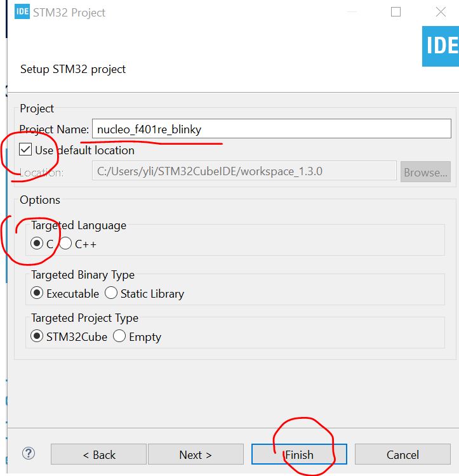
Task: Select C as the targeted language
Action: tap(37, 244)
